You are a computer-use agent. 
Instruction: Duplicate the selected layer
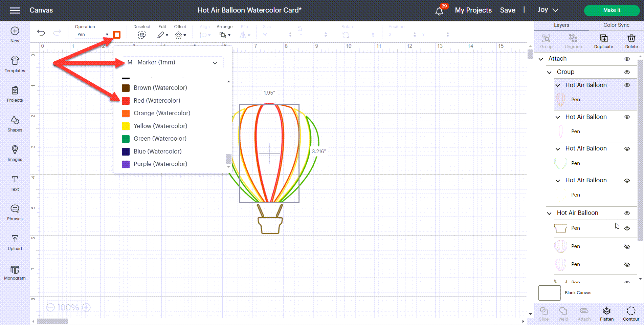[603, 41]
